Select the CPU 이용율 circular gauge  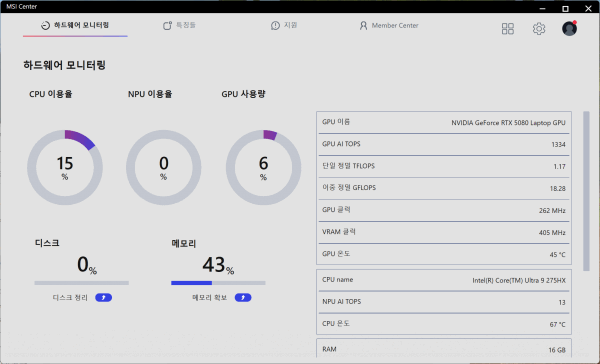65,167
